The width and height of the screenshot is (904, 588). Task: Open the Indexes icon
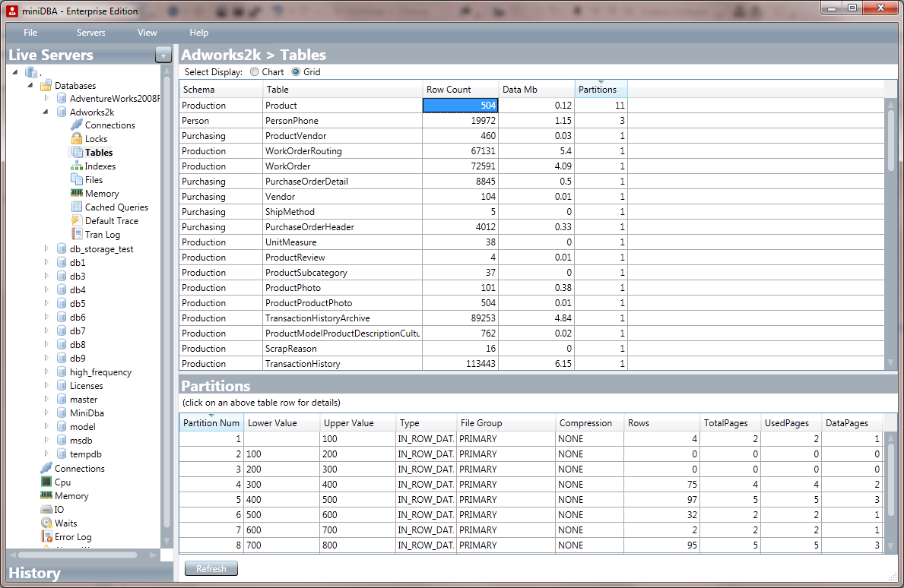(x=77, y=166)
